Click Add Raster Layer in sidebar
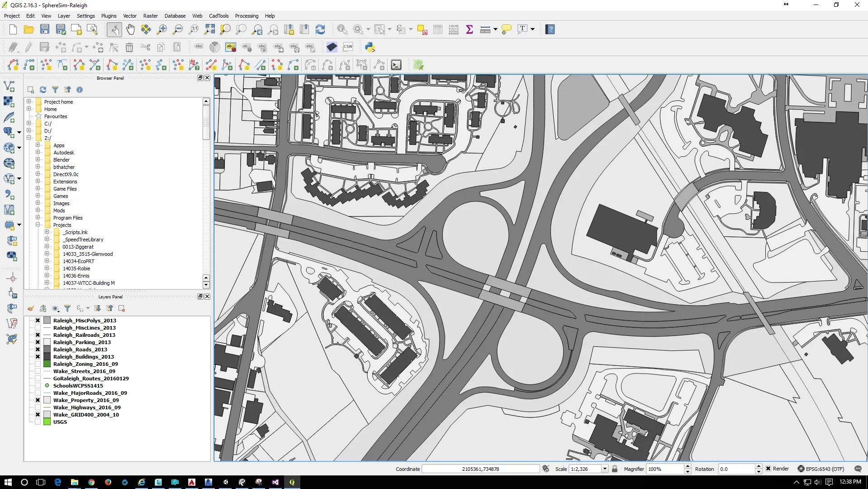The height and width of the screenshot is (489, 868). click(9, 101)
